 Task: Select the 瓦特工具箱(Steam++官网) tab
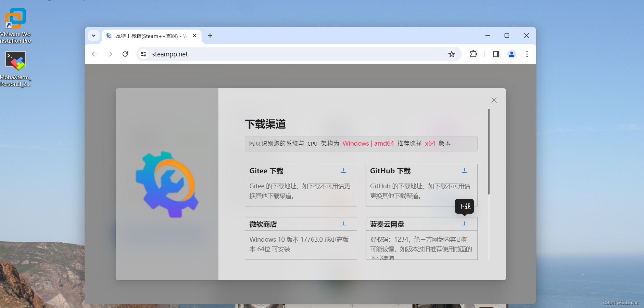(x=147, y=36)
